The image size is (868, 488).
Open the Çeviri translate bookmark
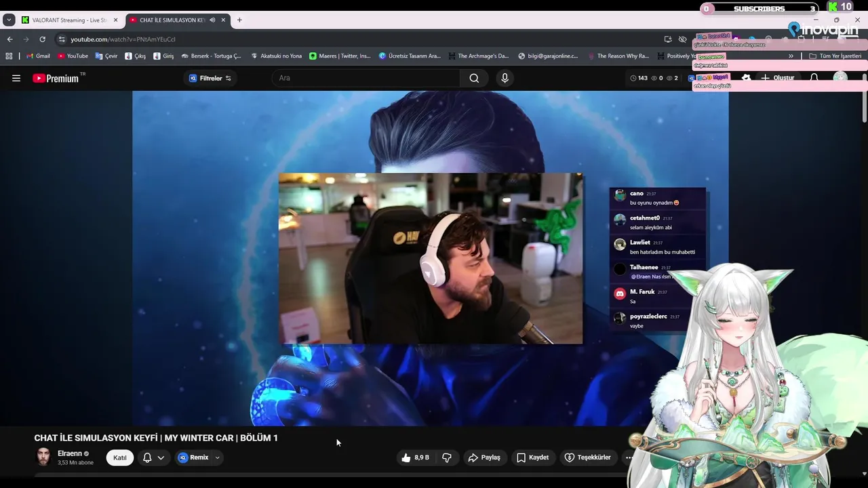click(106, 56)
